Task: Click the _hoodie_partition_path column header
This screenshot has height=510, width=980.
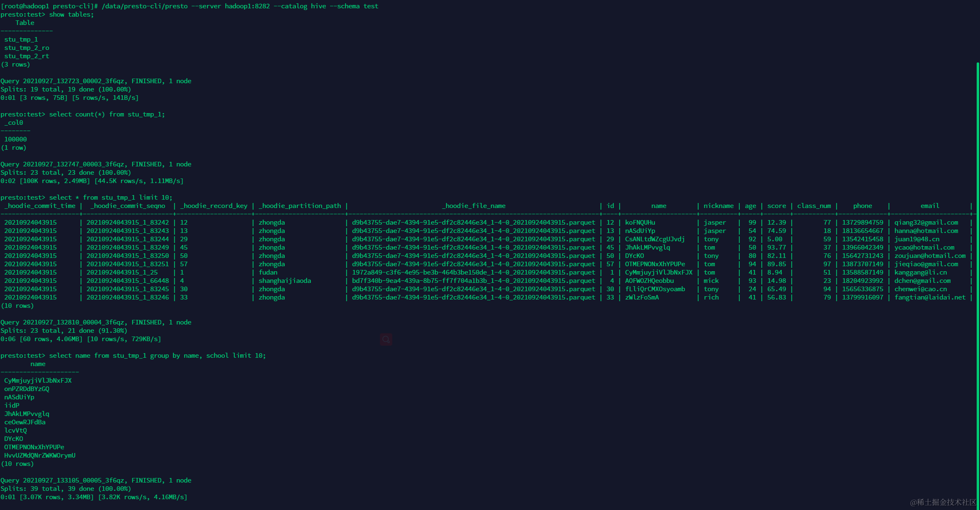Action: pos(300,206)
